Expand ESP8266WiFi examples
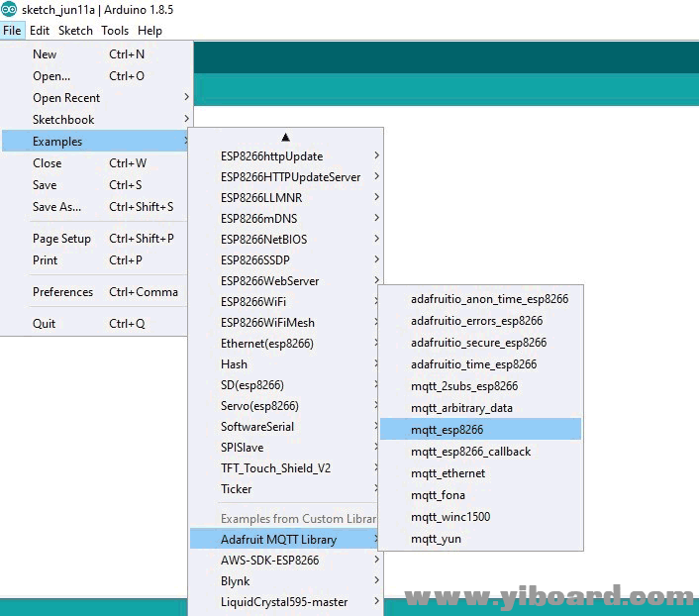This screenshot has height=616, width=699. (284, 302)
